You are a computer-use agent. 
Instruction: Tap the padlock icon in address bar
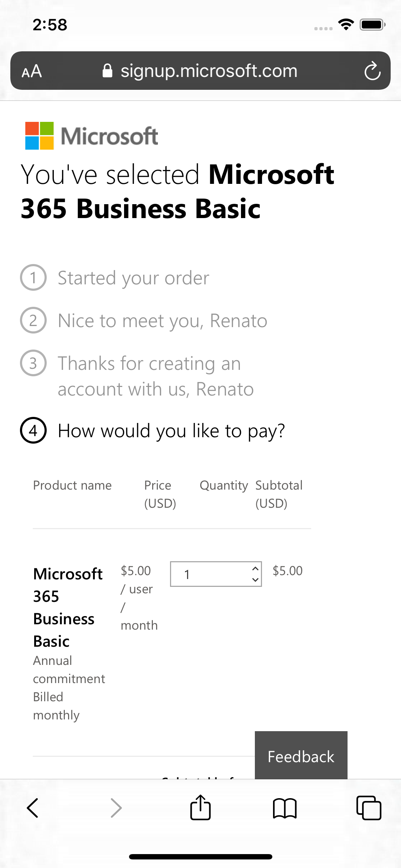tap(108, 70)
